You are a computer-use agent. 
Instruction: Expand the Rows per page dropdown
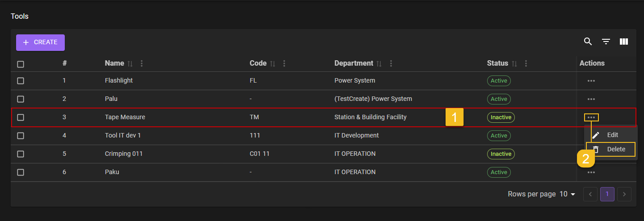(x=568, y=194)
